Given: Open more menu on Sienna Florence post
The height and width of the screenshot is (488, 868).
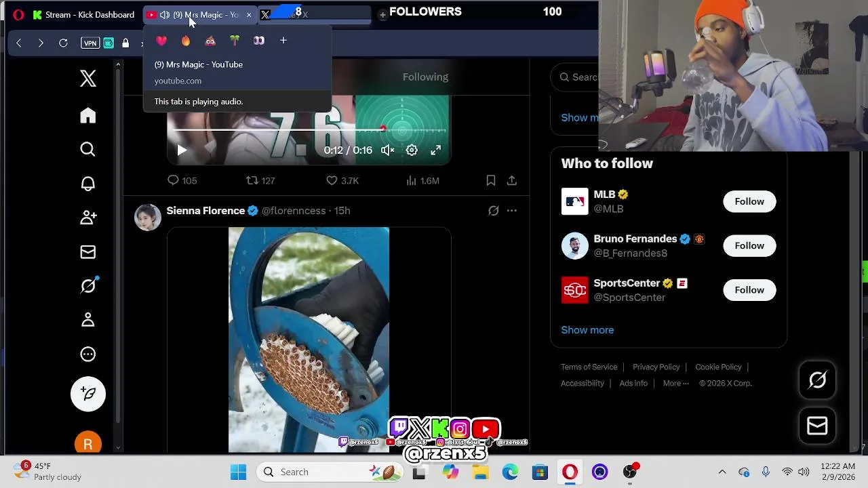Looking at the screenshot, I should [512, 211].
